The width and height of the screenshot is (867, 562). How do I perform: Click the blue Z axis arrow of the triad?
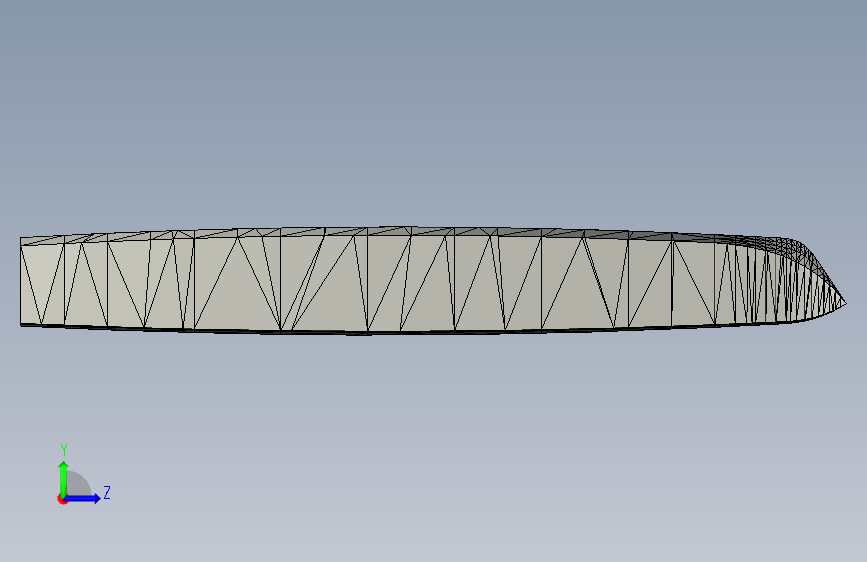click(83, 498)
